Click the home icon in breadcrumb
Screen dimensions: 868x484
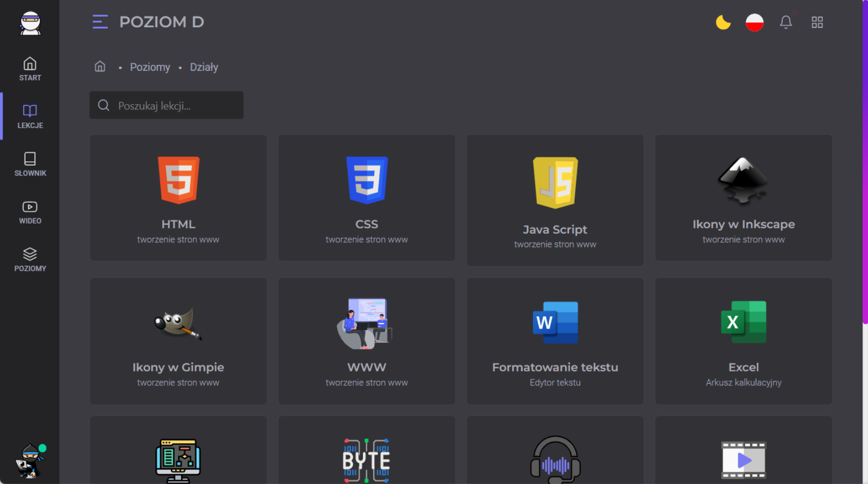click(x=100, y=66)
